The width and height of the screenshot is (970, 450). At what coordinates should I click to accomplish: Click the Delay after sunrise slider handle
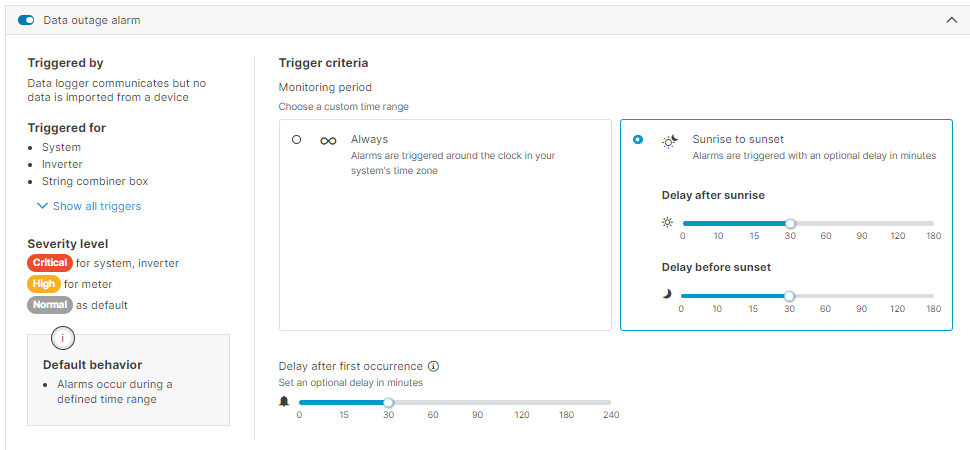[x=790, y=224]
